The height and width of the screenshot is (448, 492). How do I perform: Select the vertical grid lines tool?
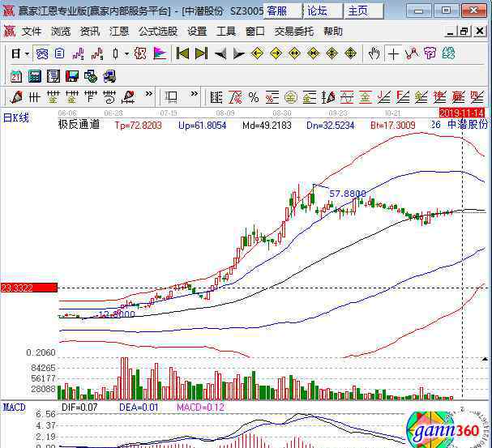[35, 97]
